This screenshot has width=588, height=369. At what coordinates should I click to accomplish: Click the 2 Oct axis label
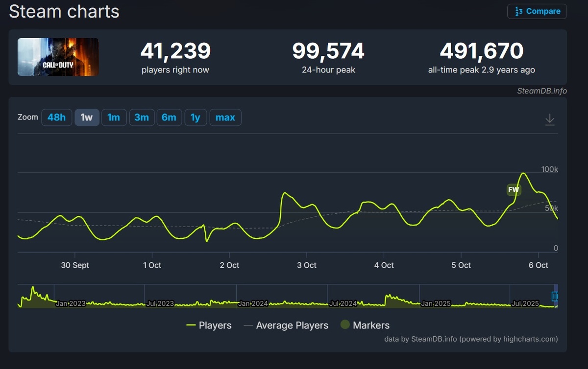point(229,265)
